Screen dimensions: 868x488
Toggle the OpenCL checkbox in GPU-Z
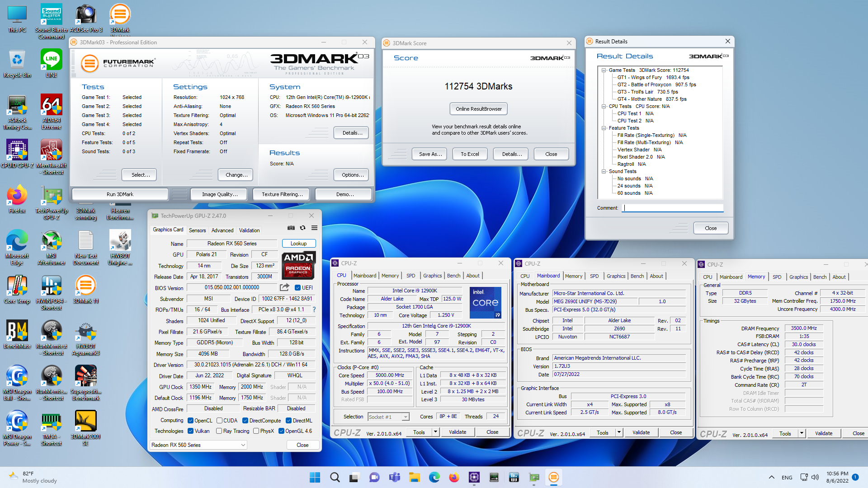(190, 421)
